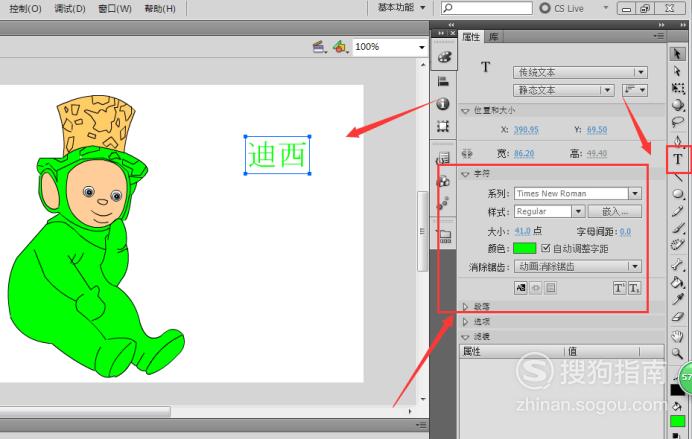
Task: Open the 静态文本 text type dropdown
Action: click(564, 90)
